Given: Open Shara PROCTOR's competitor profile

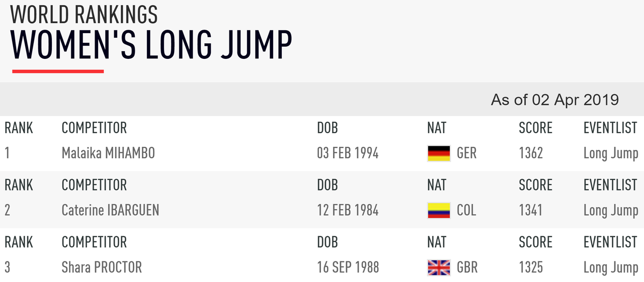Looking at the screenshot, I should click(102, 267).
